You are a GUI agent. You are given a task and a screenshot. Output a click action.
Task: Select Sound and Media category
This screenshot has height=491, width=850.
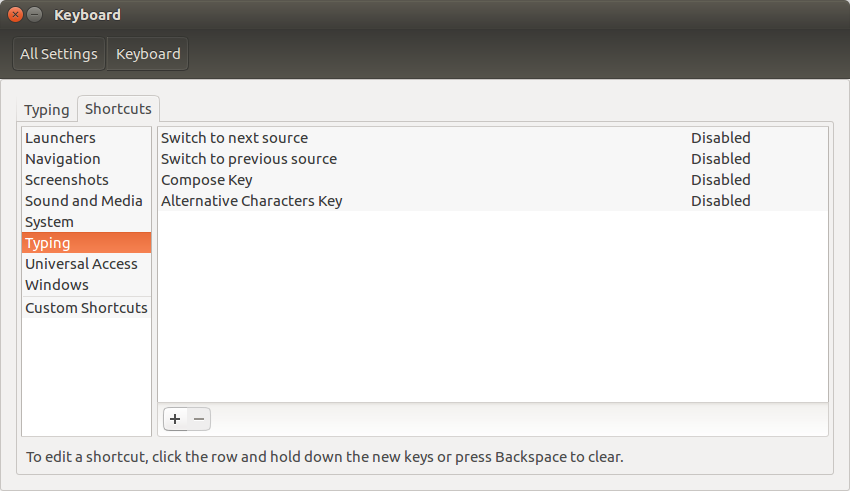tap(84, 201)
